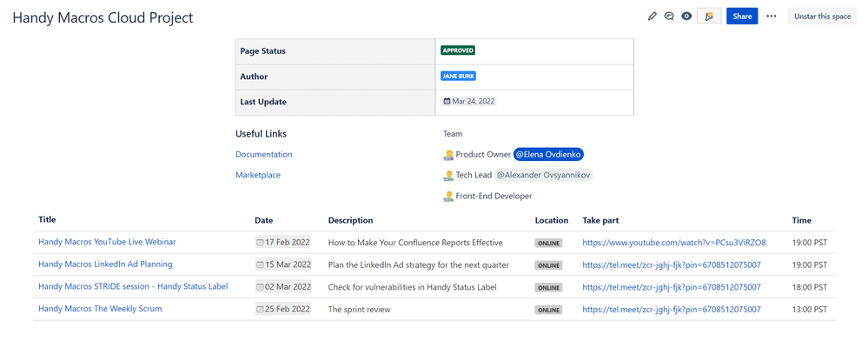The height and width of the screenshot is (348, 868).
Task: Open the meet link in STRIDE session row
Action: [x=672, y=287]
